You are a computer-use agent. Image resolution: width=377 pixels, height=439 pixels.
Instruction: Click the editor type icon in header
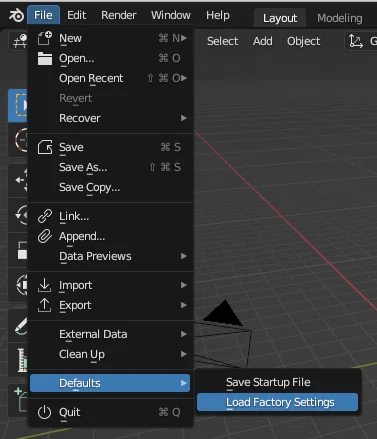[x=19, y=41]
